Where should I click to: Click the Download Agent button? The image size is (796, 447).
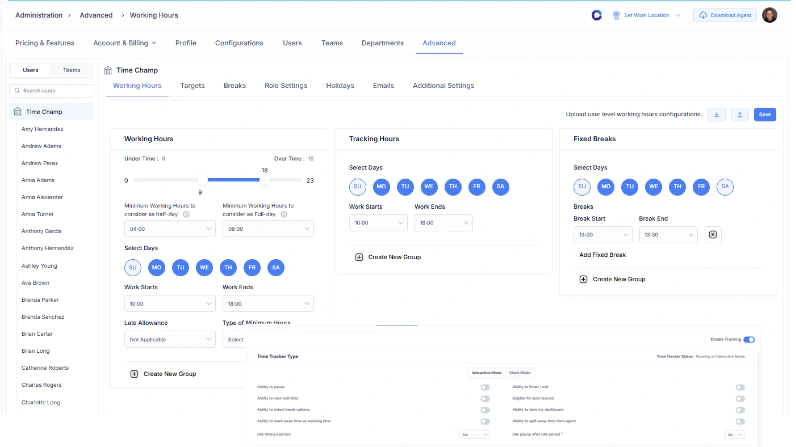pyautogui.click(x=725, y=15)
